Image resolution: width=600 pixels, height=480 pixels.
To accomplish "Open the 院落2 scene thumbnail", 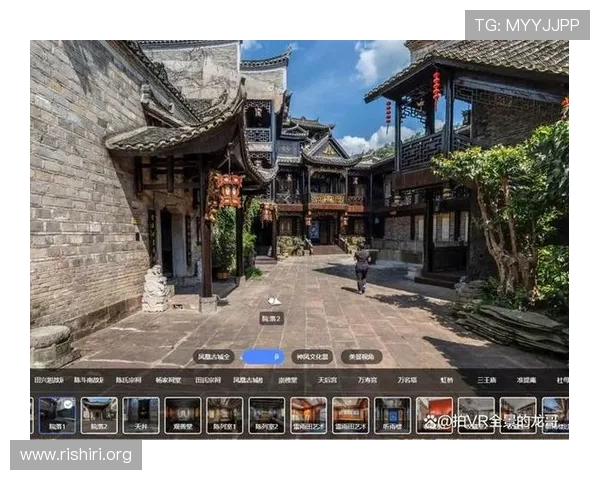I will coord(99,415).
